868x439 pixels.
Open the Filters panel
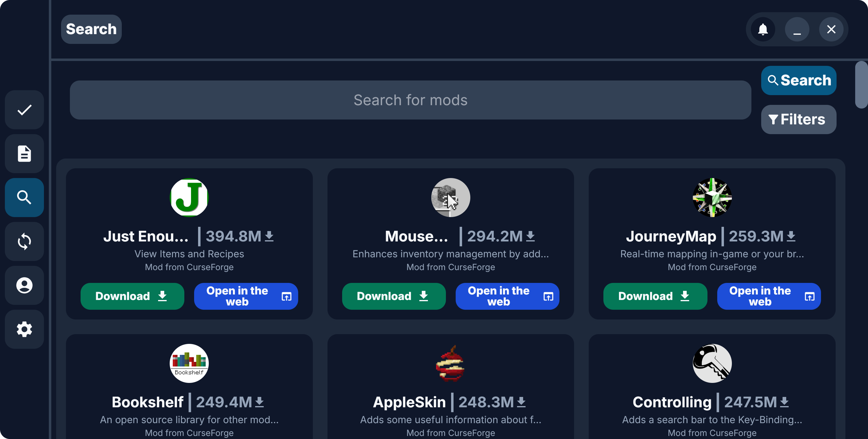799,120
